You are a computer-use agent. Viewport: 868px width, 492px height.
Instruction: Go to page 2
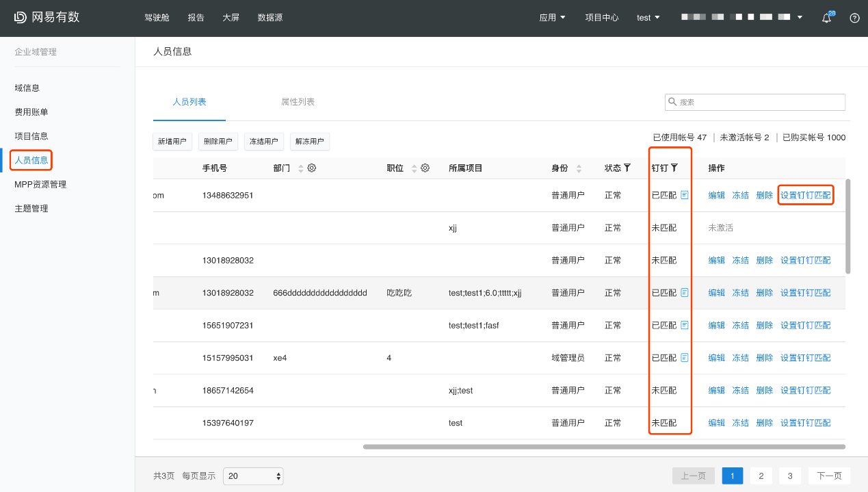(761, 476)
